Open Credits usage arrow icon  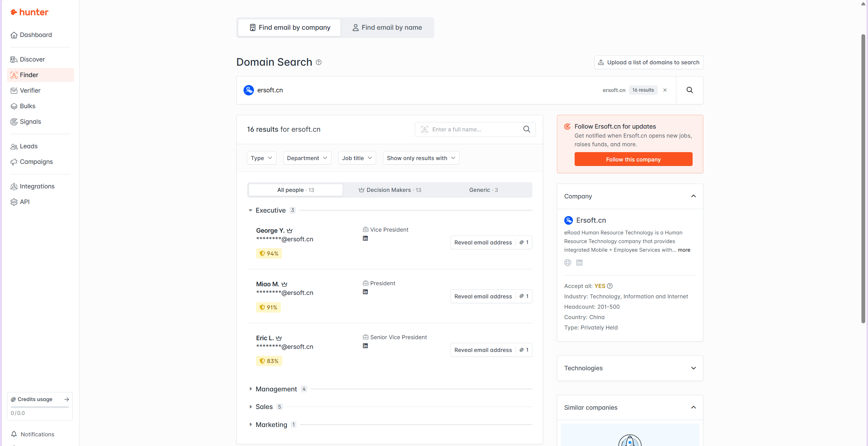66,399
